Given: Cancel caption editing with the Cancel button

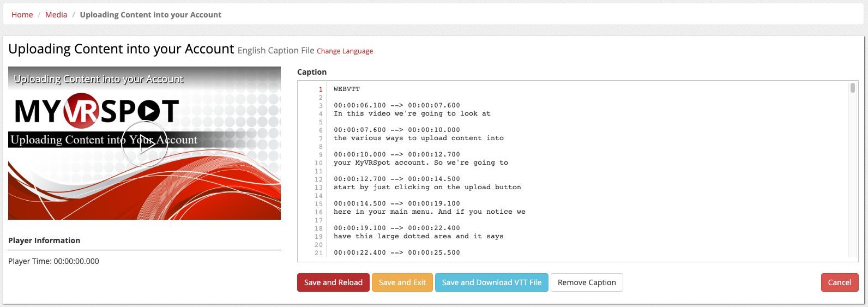Looking at the screenshot, I should pos(840,282).
